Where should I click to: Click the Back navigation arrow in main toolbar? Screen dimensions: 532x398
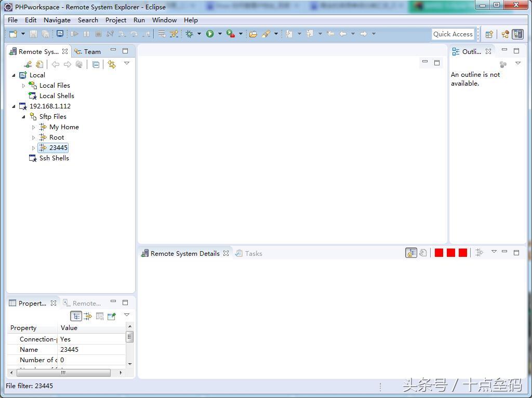[x=343, y=34]
